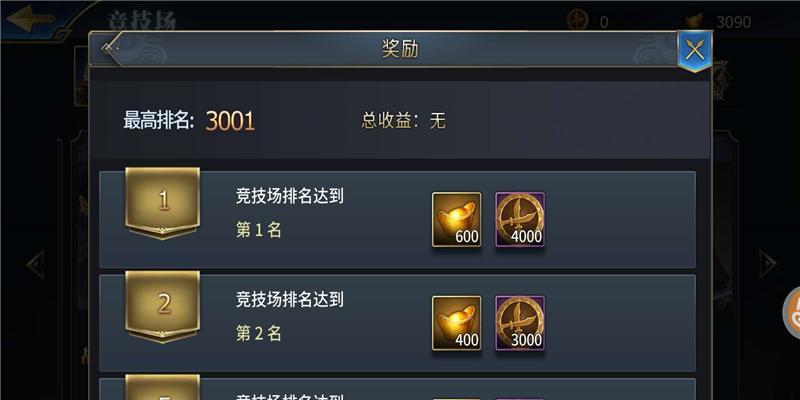Select the 第 2 名 reward row
This screenshot has width=800, height=400.
397,323
